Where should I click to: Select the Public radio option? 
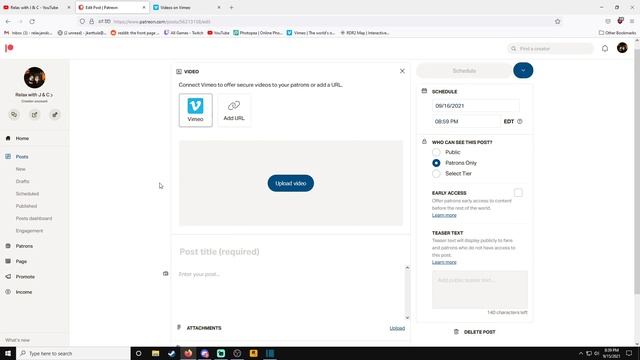[436, 152]
